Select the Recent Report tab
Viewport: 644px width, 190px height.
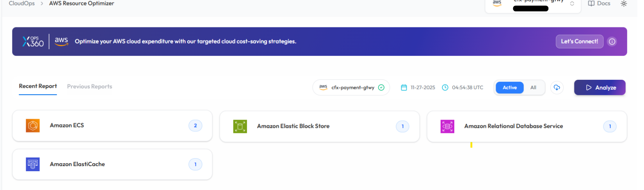[38, 86]
